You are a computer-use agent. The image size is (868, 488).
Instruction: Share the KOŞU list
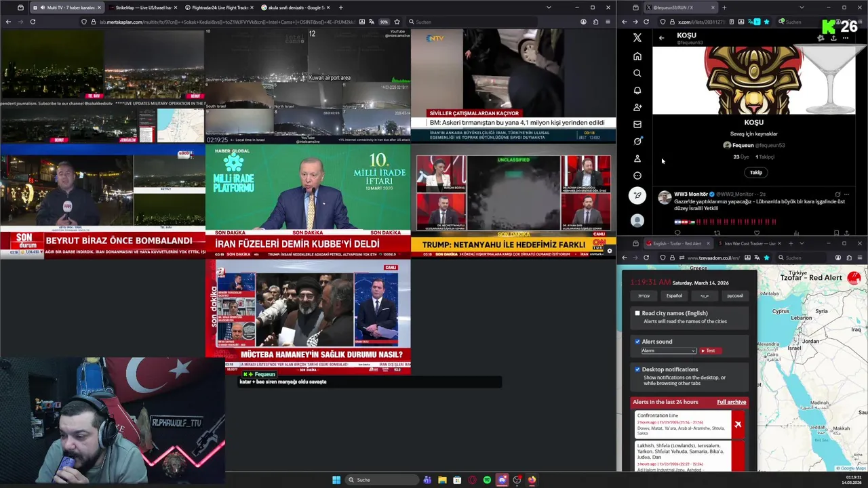(x=833, y=38)
